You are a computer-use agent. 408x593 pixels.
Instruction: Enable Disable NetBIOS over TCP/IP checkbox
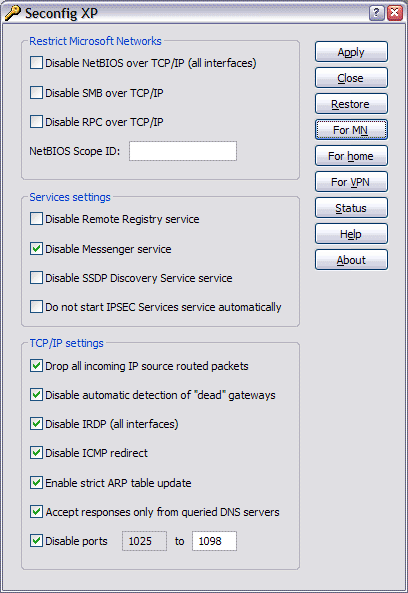point(36,63)
